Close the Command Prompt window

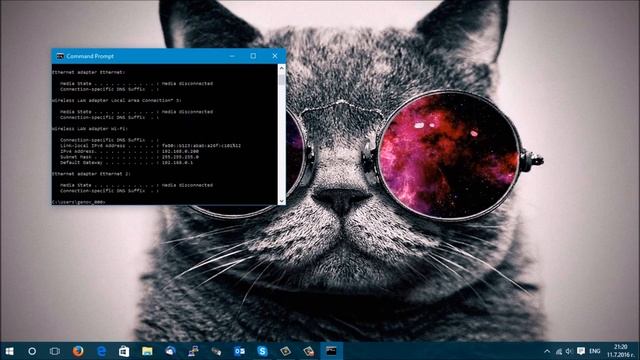click(x=275, y=56)
